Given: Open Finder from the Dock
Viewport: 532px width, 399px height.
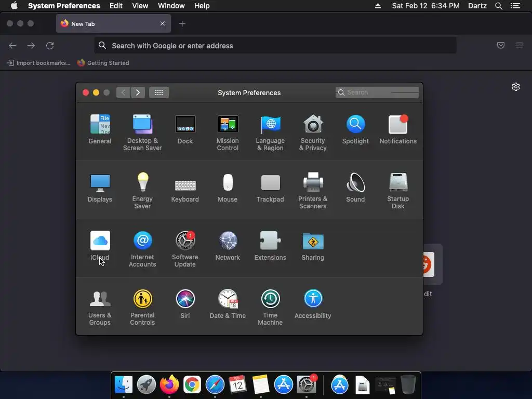Looking at the screenshot, I should [x=124, y=385].
